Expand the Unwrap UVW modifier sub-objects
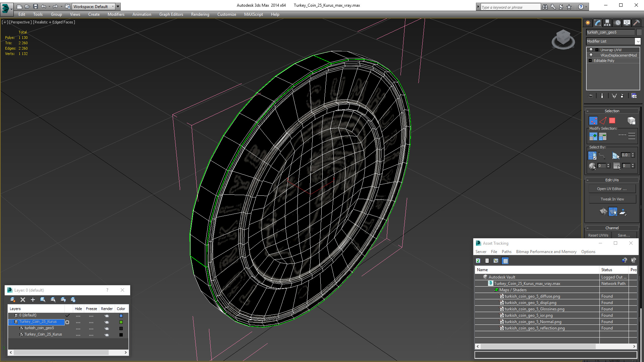Viewport: 644px width, 362px height. pos(597,50)
